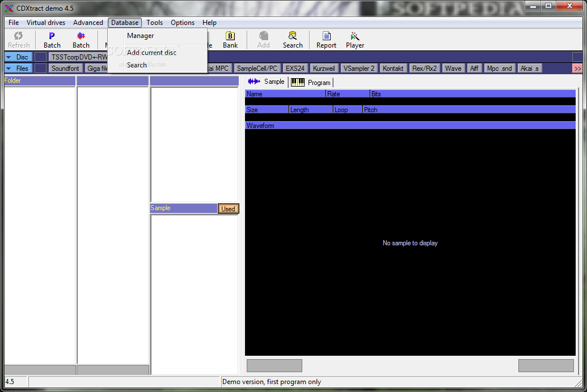Viewport: 587px width, 392px height.
Task: Switch to the Program tab
Action: (311, 82)
